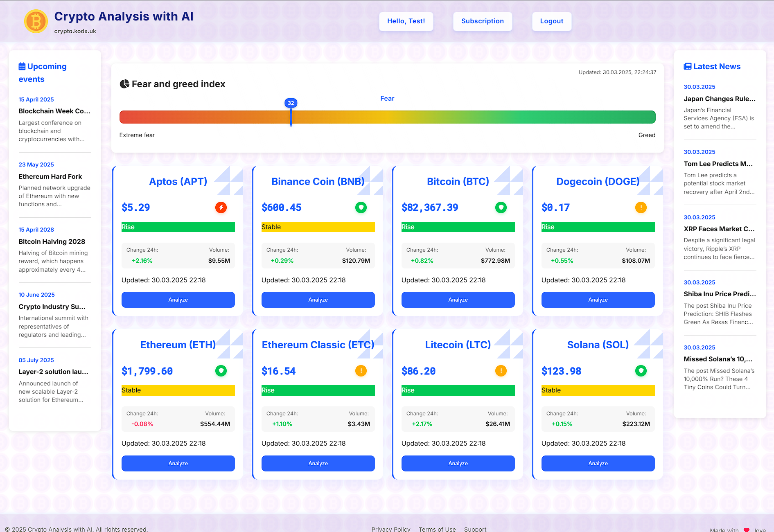This screenshot has width=774, height=532.
Task: Click the yellow Stable bar on Solana card
Action: click(x=598, y=390)
